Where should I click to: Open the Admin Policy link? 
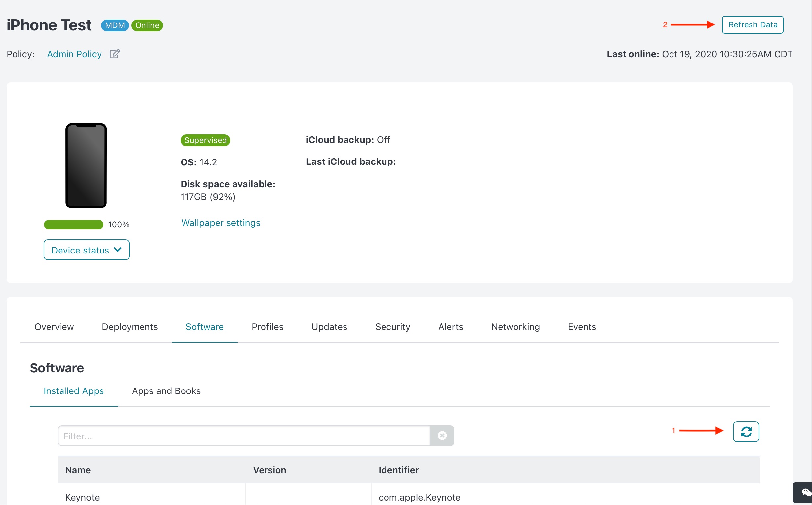coord(74,54)
